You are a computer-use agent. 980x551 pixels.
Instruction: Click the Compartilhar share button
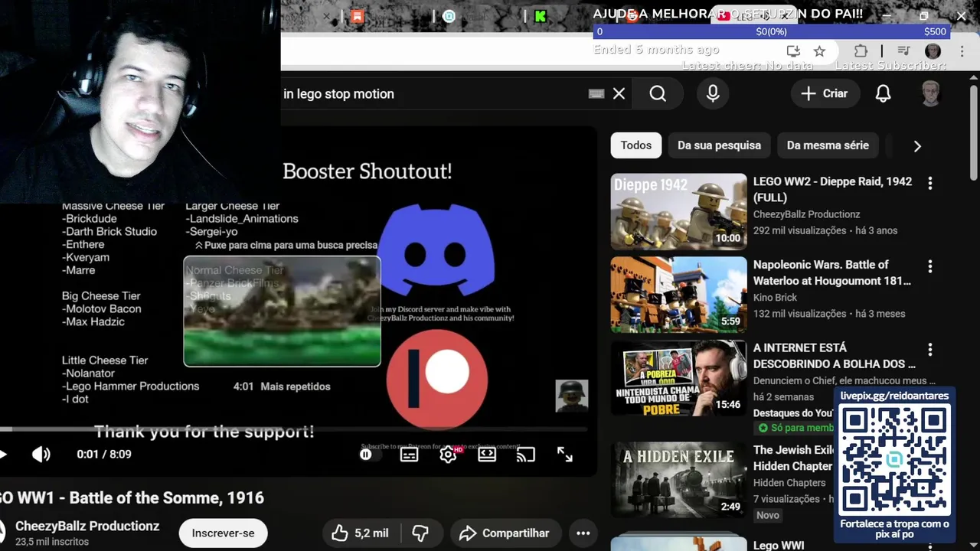click(x=505, y=533)
